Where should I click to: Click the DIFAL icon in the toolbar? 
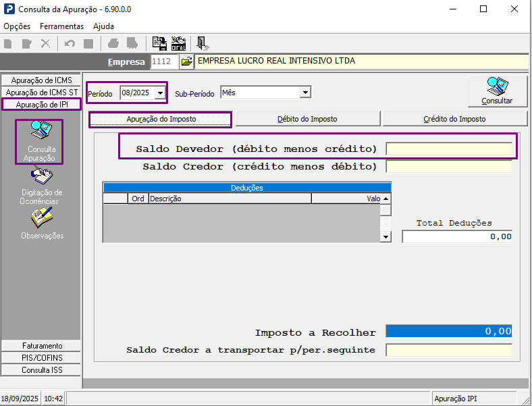click(178, 43)
